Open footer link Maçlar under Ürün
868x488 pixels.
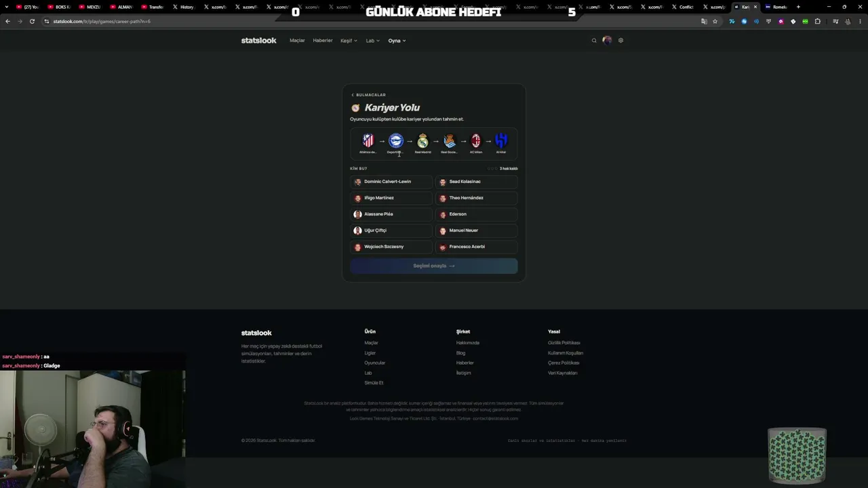(x=371, y=343)
